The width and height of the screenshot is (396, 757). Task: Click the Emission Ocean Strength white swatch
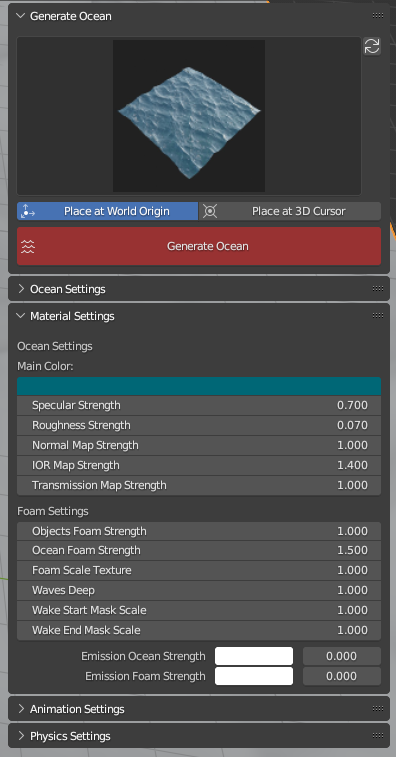(x=254, y=656)
